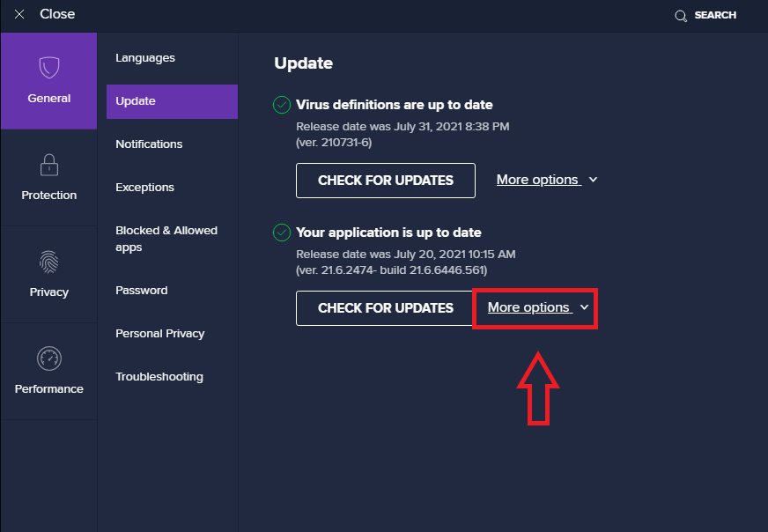Click the green checkmark beside virus definitions
768x532 pixels.
click(281, 104)
